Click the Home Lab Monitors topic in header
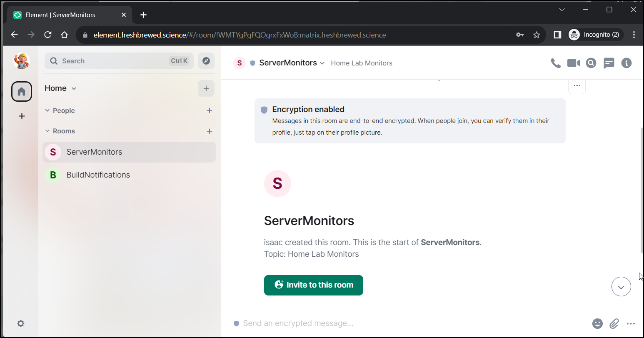 [362, 63]
